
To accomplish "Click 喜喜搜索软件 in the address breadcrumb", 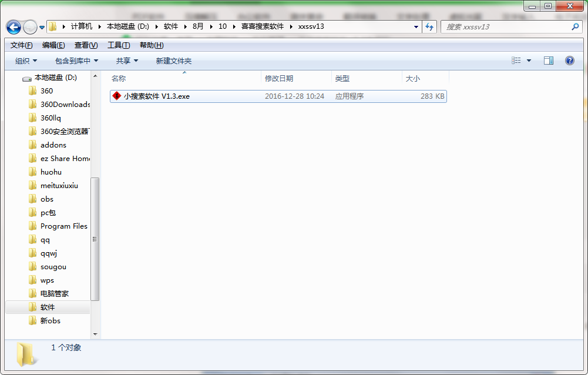I will (x=263, y=26).
